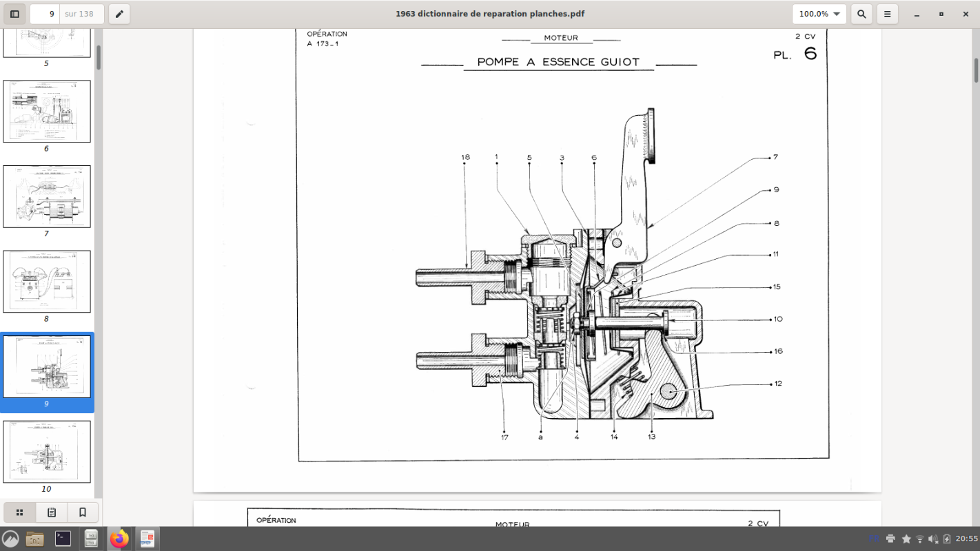
Task: Click the document vertical scrollbar handle
Action: click(x=976, y=70)
